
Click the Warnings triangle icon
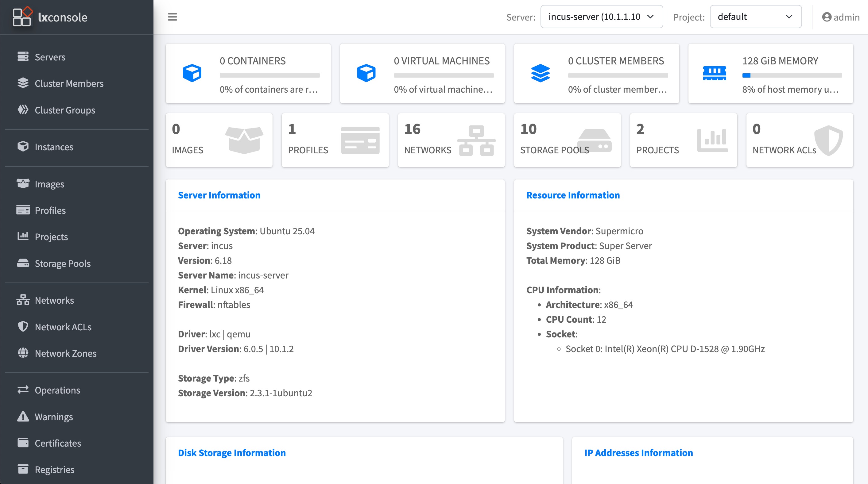pos(23,416)
